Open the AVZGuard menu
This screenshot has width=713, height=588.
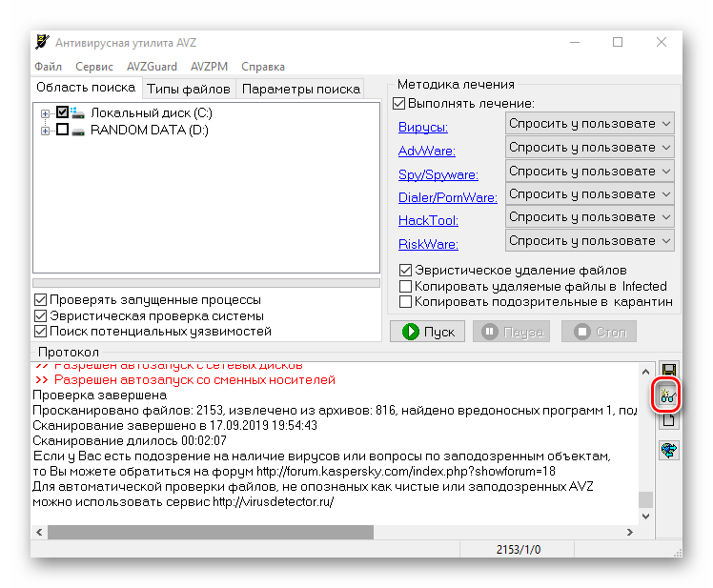[x=152, y=67]
